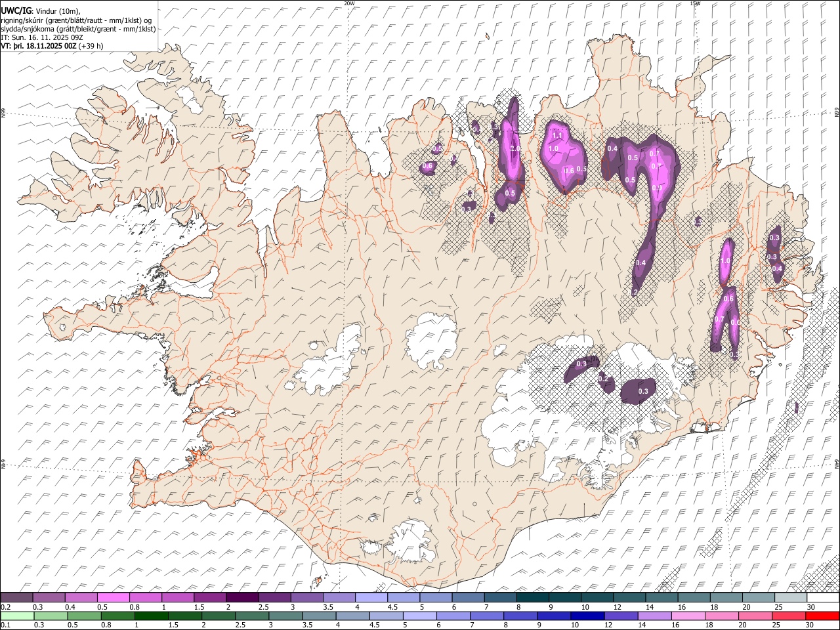Pick the upper legend swatch between 1 and 1.5
This screenshot has width=840, height=630.
(x=178, y=598)
